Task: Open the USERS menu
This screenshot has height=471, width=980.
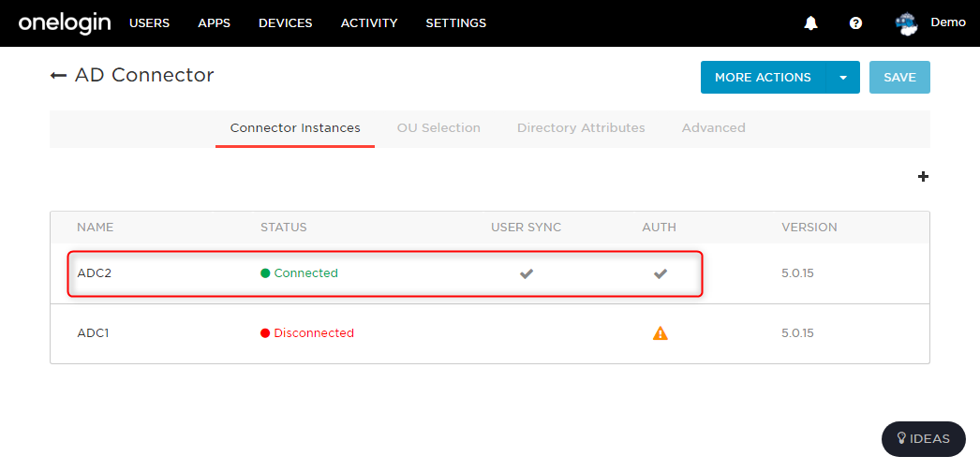Action: click(x=149, y=23)
